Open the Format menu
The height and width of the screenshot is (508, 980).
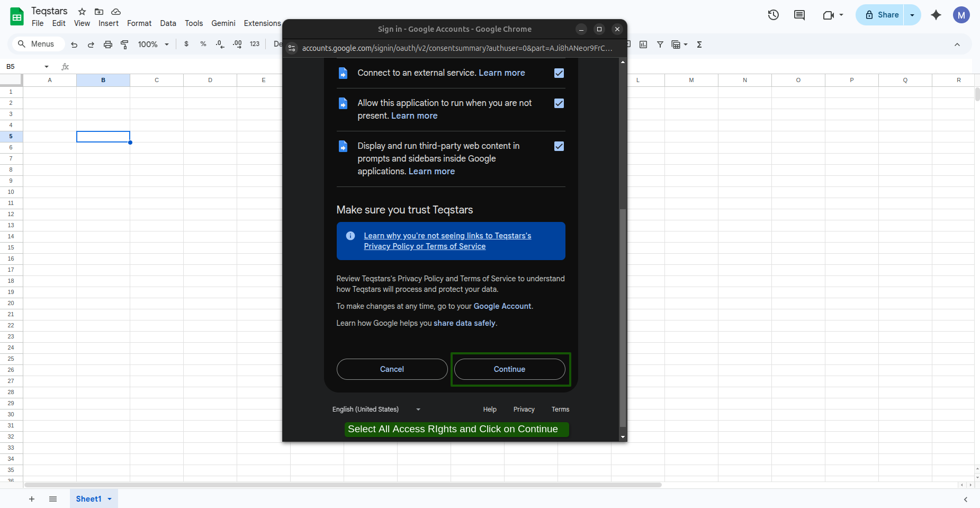tap(139, 23)
